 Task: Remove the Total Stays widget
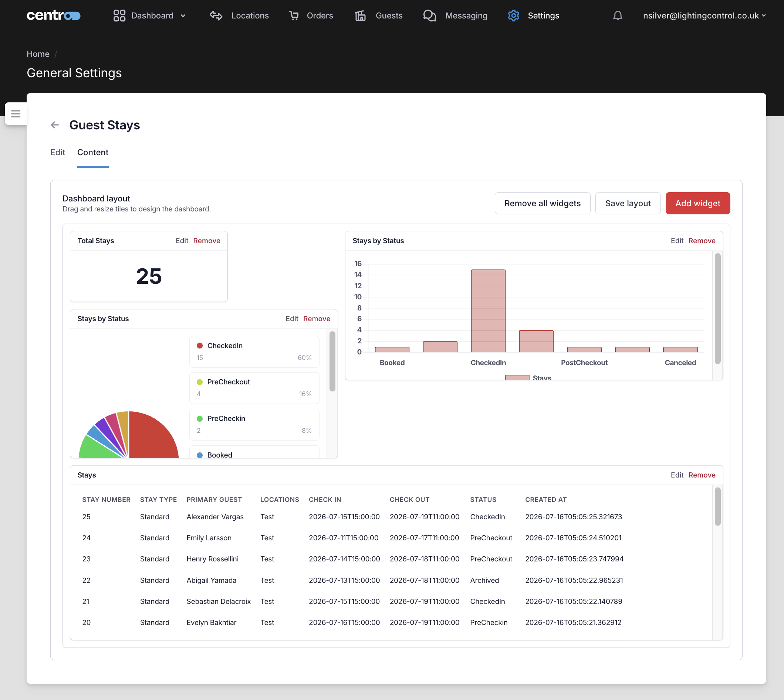pyautogui.click(x=207, y=241)
